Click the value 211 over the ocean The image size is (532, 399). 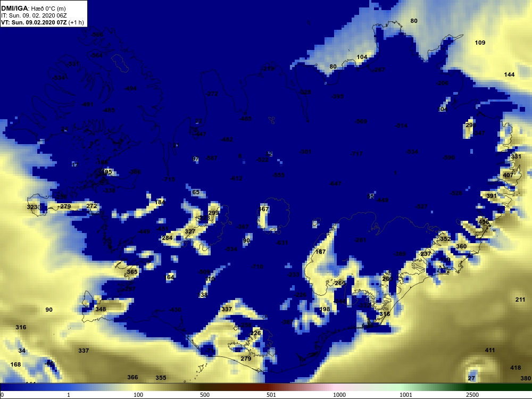point(520,300)
